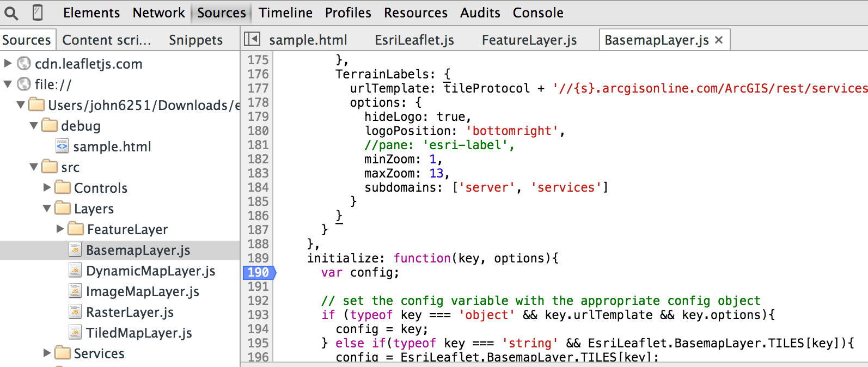Close the BasemapLayer.js tab
This screenshot has width=868, height=367.
click(x=719, y=40)
